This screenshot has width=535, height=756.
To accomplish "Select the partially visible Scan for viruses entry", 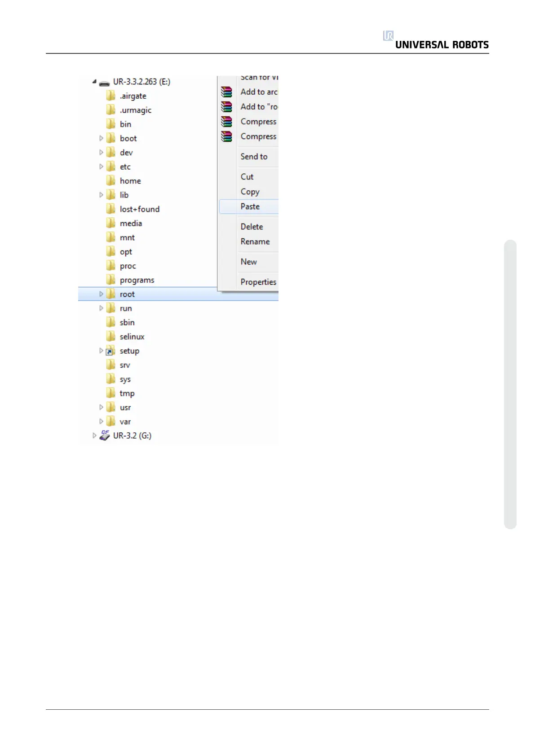I will (259, 78).
